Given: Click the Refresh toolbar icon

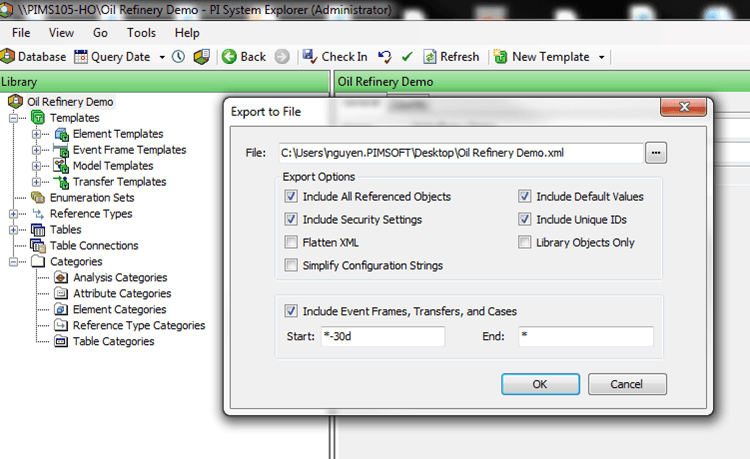Looking at the screenshot, I should [x=430, y=57].
